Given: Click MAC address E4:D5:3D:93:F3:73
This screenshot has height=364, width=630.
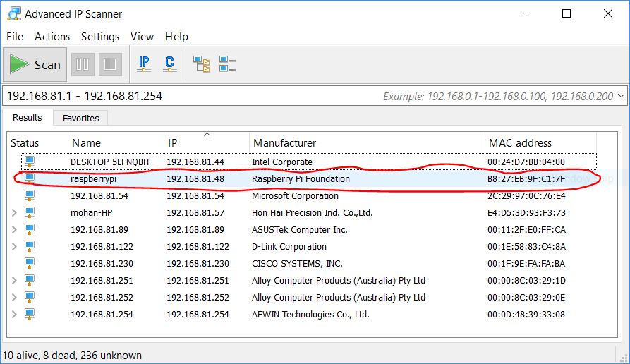Looking at the screenshot, I should (x=526, y=212).
